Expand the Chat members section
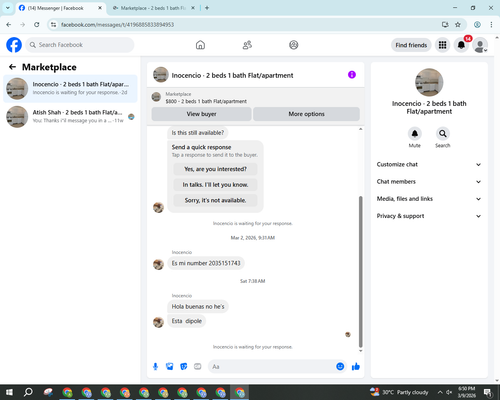Screen dimensions: 500x400 point(429,182)
